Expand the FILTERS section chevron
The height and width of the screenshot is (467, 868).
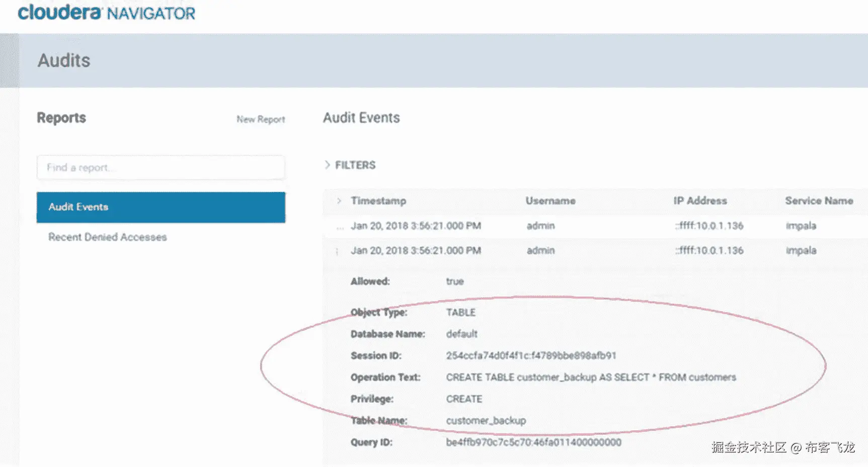[x=327, y=165]
